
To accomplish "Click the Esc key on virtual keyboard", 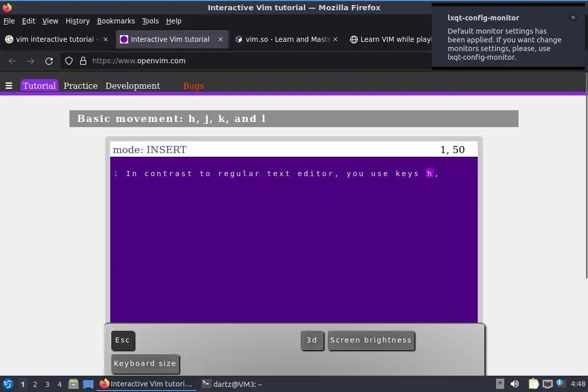I will (x=122, y=340).
